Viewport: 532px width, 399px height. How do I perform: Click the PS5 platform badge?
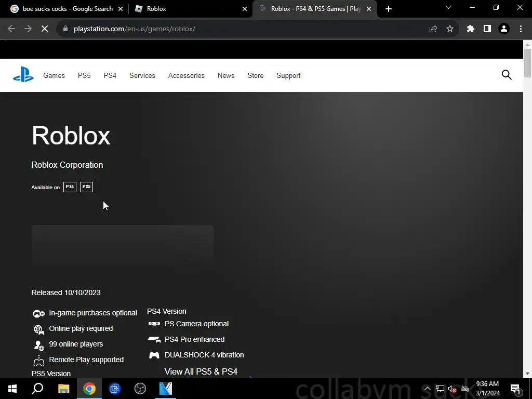pos(86,187)
